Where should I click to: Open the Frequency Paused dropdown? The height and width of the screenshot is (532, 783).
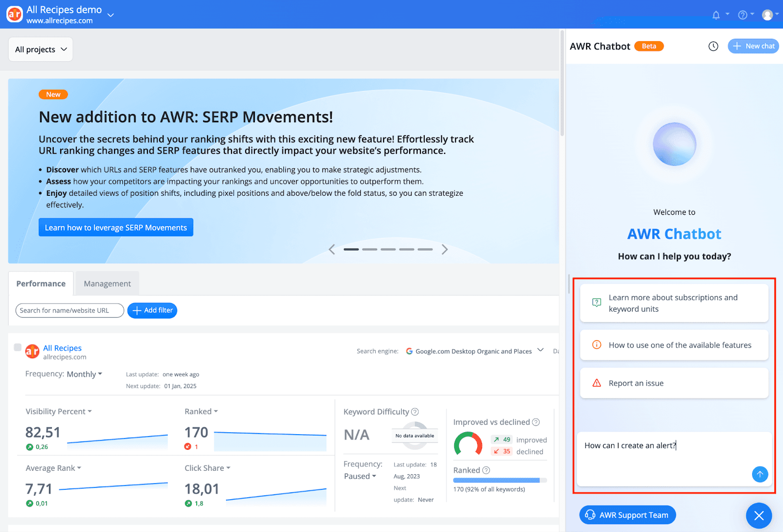(x=360, y=476)
